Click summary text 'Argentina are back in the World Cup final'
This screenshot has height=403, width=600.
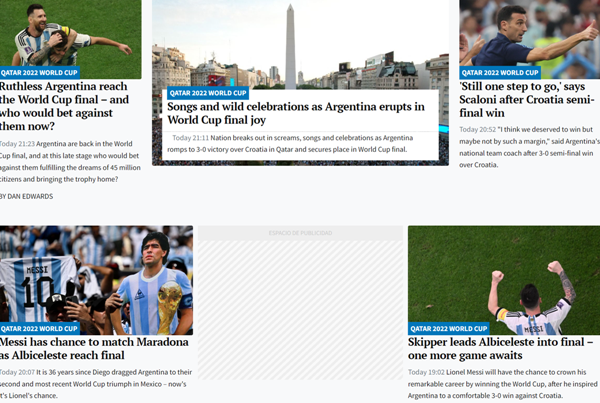tap(70, 161)
